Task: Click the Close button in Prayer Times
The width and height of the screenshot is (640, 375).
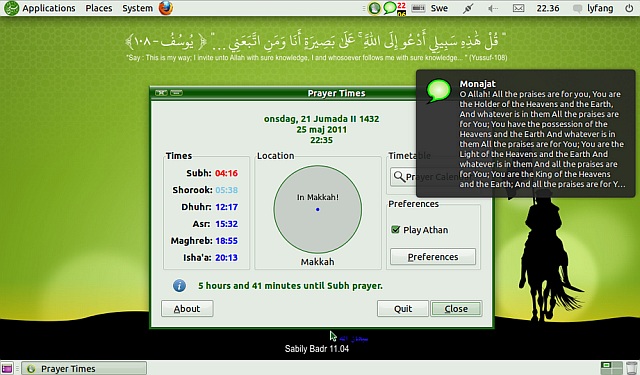Action: 456,308
